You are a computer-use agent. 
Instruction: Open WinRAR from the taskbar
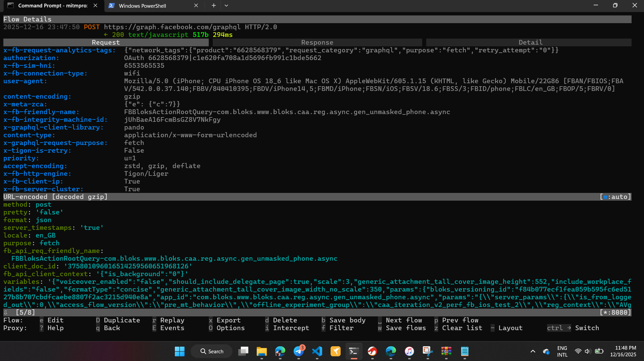click(x=446, y=351)
